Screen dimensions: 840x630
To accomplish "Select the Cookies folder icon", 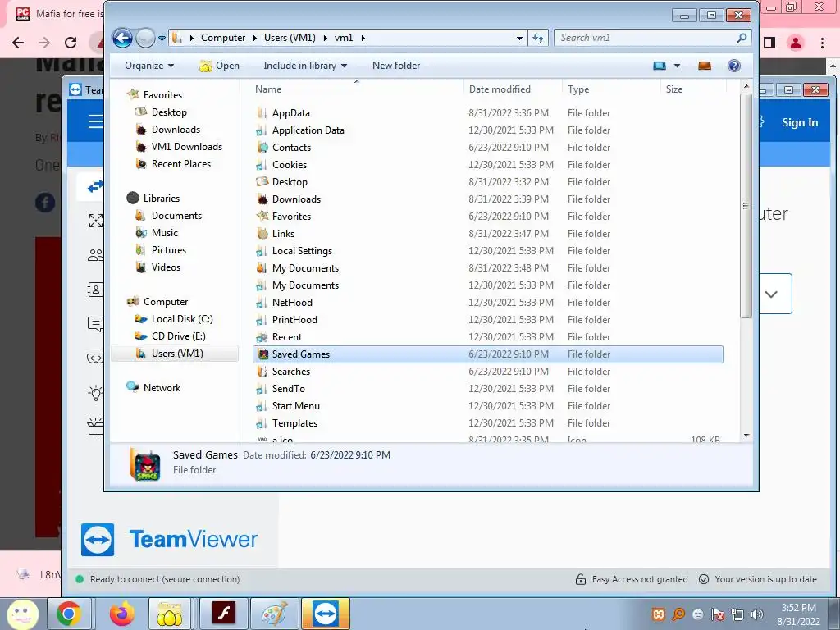I will (262, 164).
